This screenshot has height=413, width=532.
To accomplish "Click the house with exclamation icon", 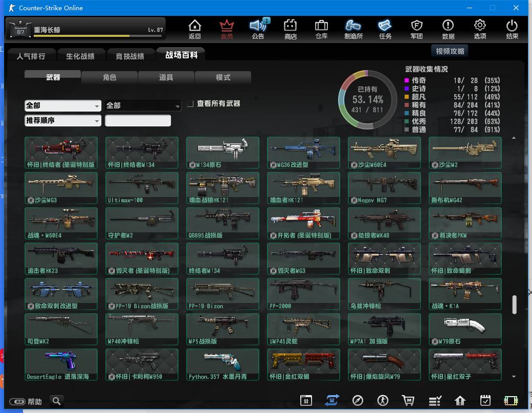I will pos(460,401).
